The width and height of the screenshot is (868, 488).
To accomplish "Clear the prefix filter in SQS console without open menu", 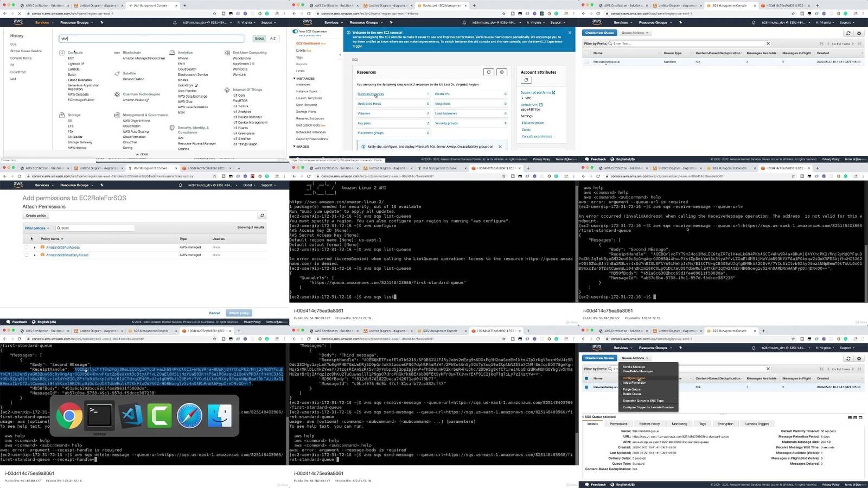I will tap(768, 43).
